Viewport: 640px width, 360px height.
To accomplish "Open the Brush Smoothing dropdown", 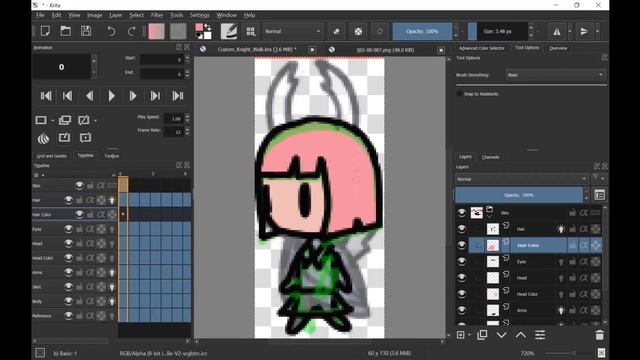I will [555, 75].
